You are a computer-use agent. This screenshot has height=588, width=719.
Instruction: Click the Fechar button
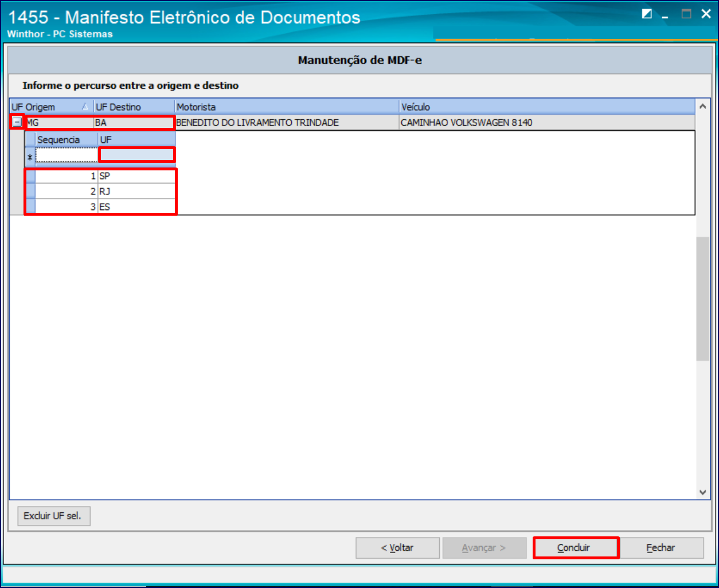(661, 548)
